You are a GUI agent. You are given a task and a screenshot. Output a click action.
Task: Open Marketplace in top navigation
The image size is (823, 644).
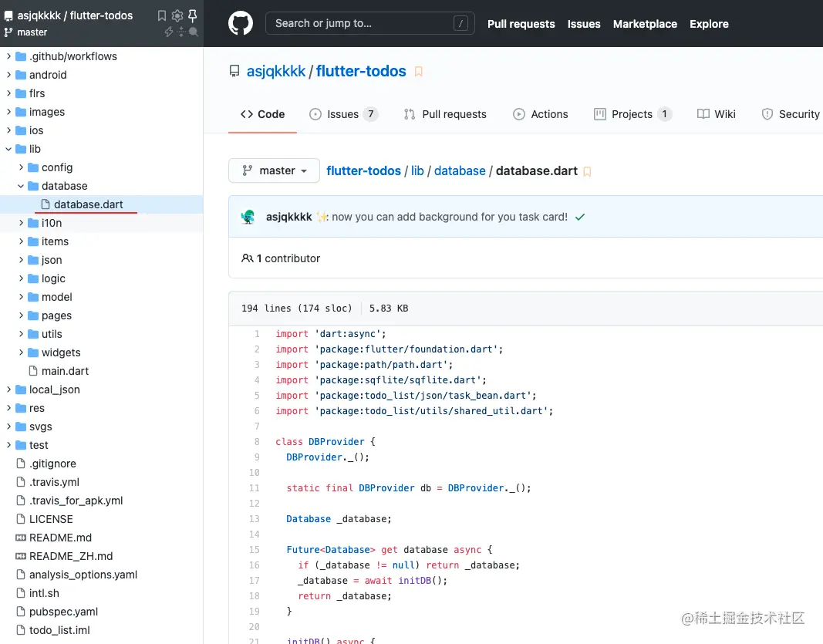pyautogui.click(x=645, y=24)
